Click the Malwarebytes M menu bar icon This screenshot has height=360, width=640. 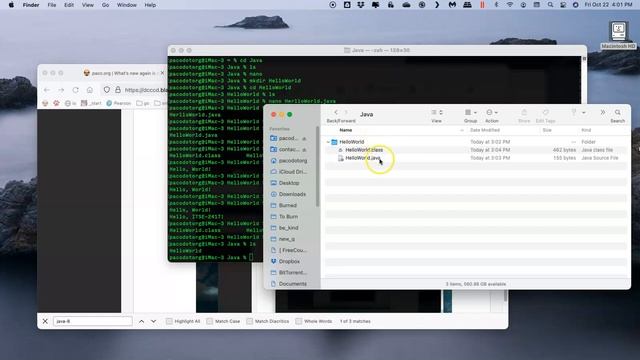point(452,5)
